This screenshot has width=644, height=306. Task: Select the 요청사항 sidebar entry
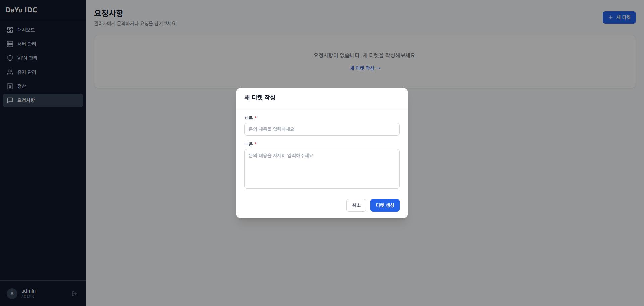coord(26,100)
